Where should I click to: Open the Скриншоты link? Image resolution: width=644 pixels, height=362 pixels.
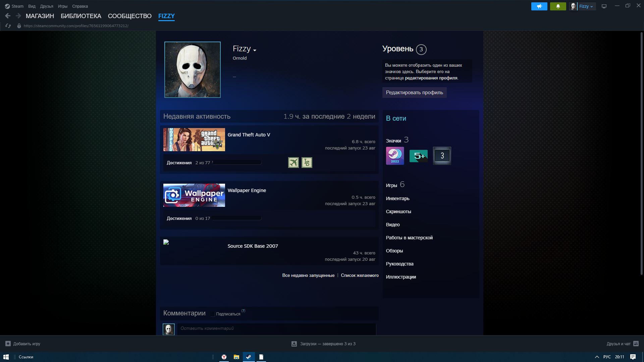[398, 212]
